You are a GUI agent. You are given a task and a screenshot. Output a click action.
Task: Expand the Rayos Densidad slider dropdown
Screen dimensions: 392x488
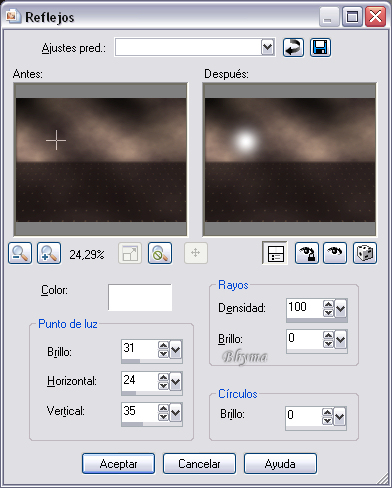(x=341, y=309)
